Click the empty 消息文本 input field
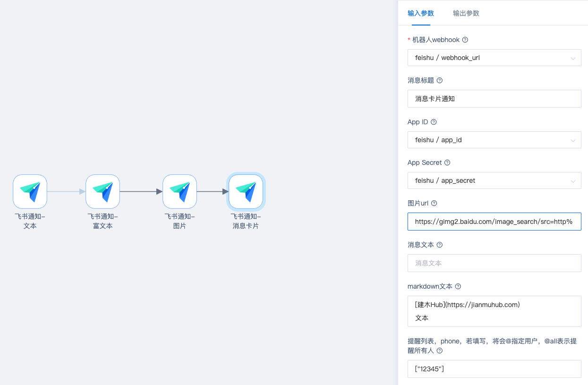Screen dimensions: 588x385 coord(494,263)
